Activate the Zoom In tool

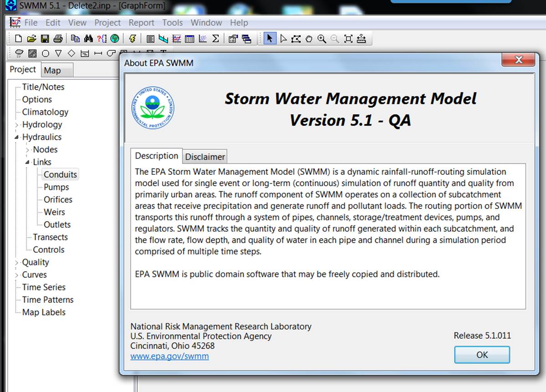[x=322, y=38]
